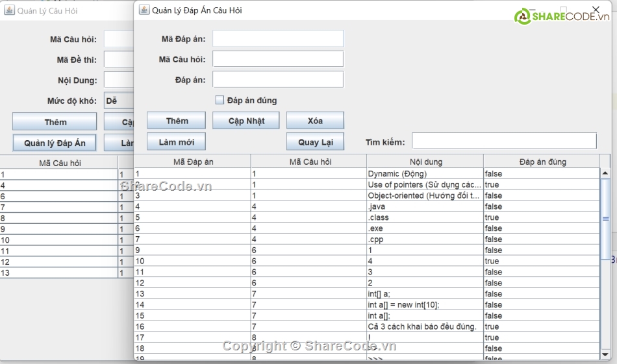Image resolution: width=617 pixels, height=364 pixels.
Task: Open the Mức độ khó dropdown
Action: 119,101
